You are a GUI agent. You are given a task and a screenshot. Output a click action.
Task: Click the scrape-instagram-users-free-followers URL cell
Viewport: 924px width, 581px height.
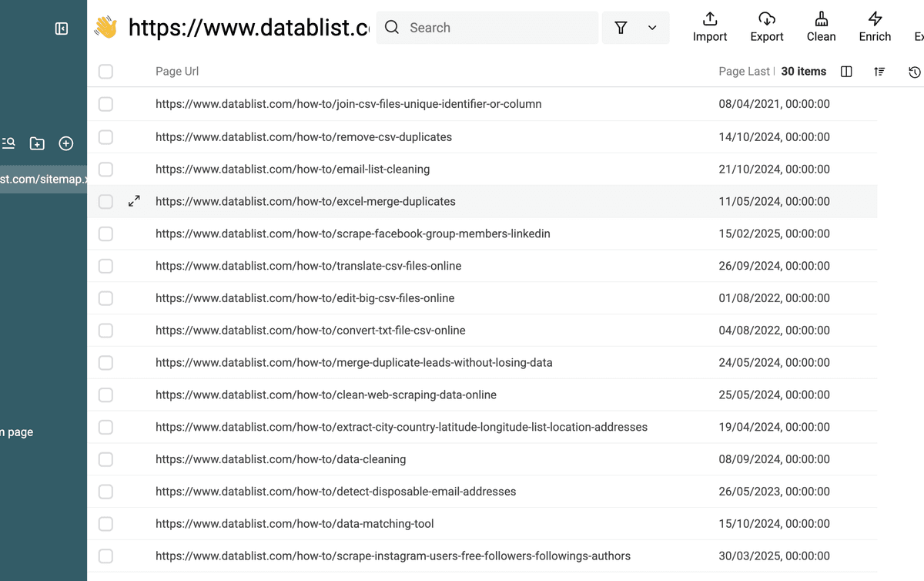click(393, 556)
